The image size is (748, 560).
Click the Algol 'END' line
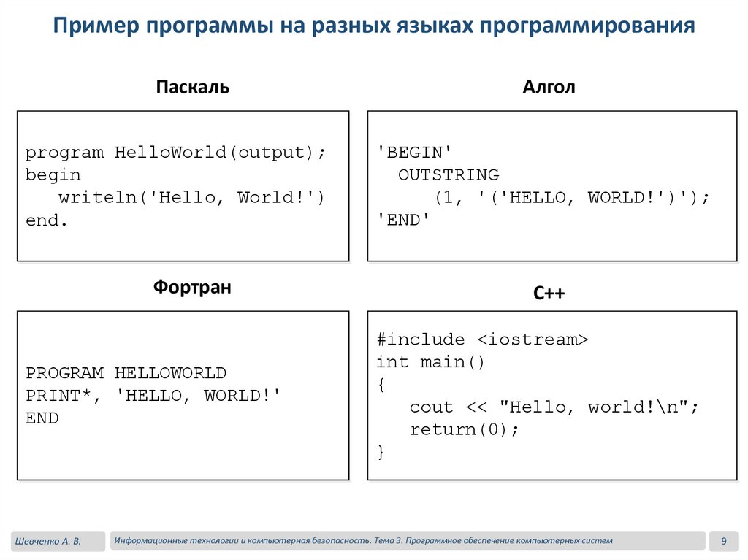pos(403,220)
